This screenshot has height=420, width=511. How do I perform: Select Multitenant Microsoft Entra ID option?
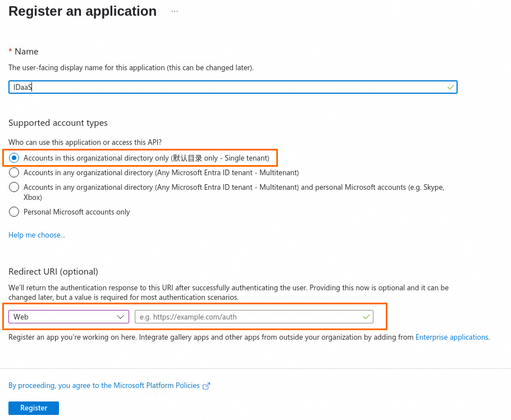coord(14,172)
